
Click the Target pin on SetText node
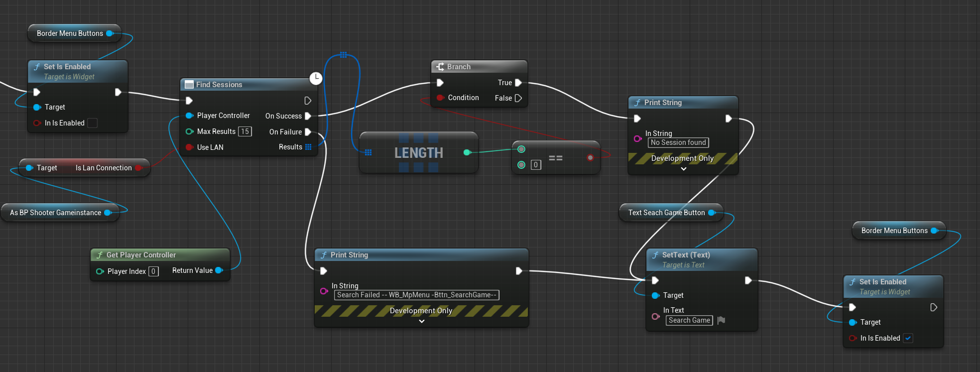pyautogui.click(x=656, y=295)
